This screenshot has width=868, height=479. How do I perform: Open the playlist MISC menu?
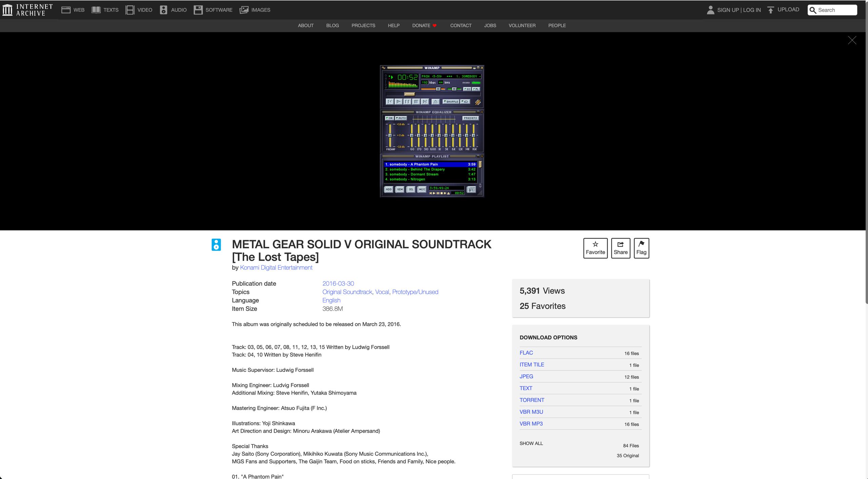click(422, 190)
